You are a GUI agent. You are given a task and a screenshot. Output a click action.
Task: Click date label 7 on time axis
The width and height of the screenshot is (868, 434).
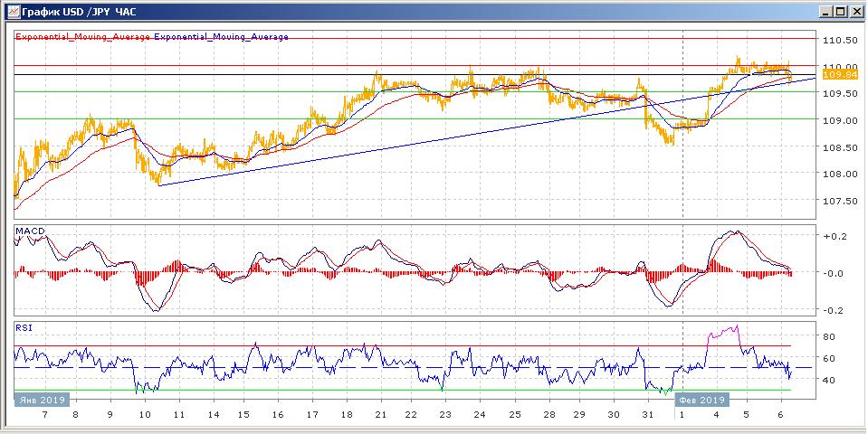tap(45, 415)
